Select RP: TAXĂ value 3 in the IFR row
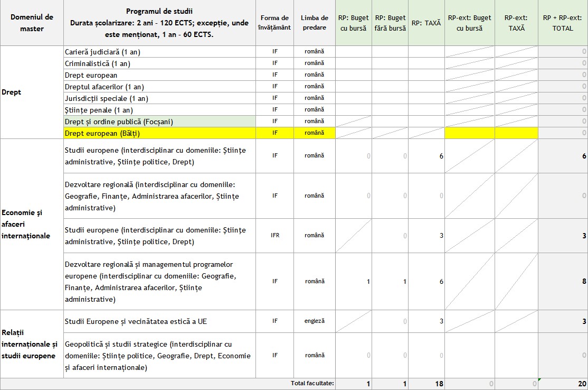 pyautogui.click(x=426, y=236)
